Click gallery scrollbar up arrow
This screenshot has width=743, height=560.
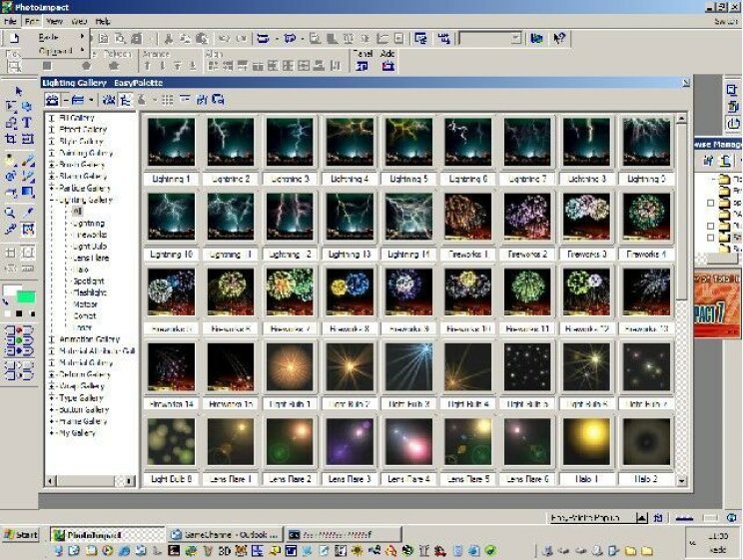[x=681, y=118]
